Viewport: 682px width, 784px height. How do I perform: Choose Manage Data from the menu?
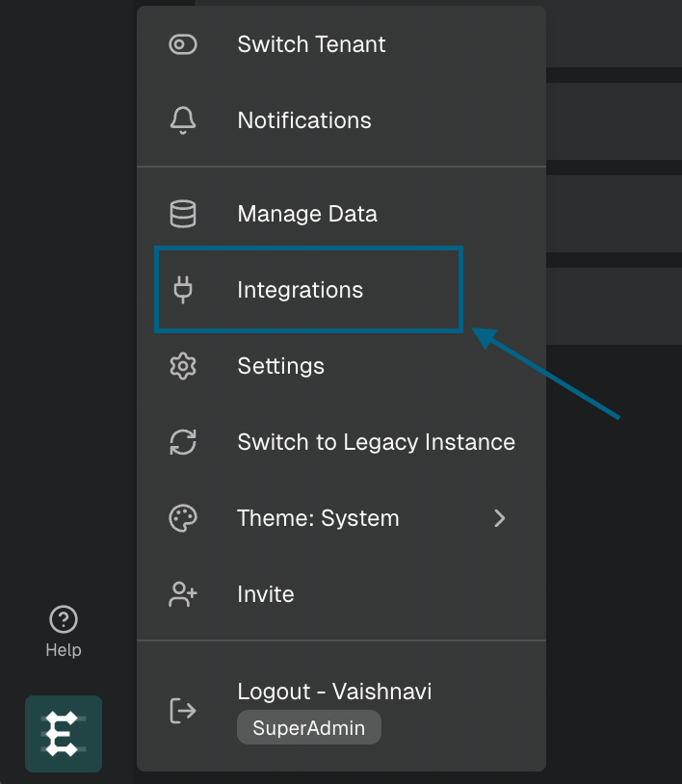point(342,214)
